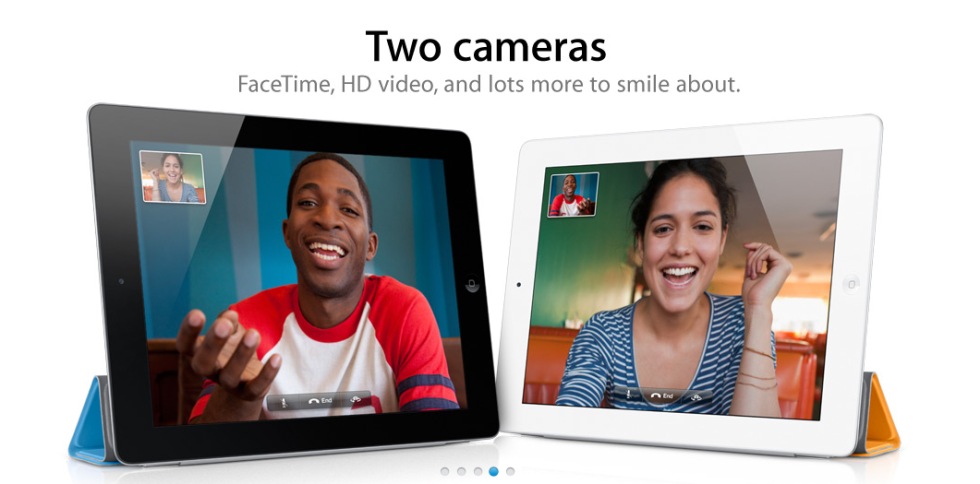Select the third carousel page dot
This screenshot has width=980, height=484.
click(x=478, y=471)
